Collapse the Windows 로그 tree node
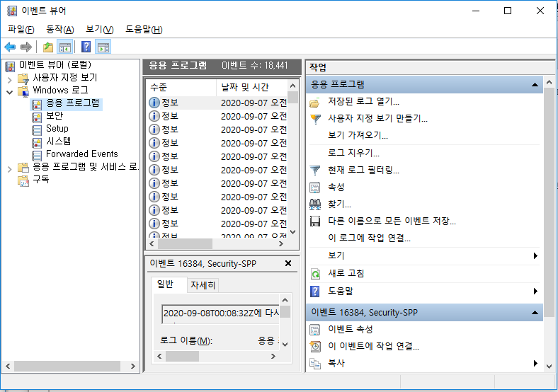The height and width of the screenshot is (392, 558). point(9,91)
